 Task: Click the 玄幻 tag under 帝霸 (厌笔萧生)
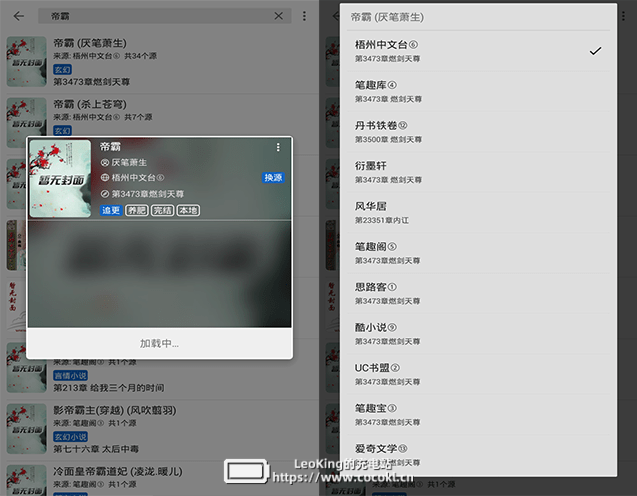click(63, 69)
